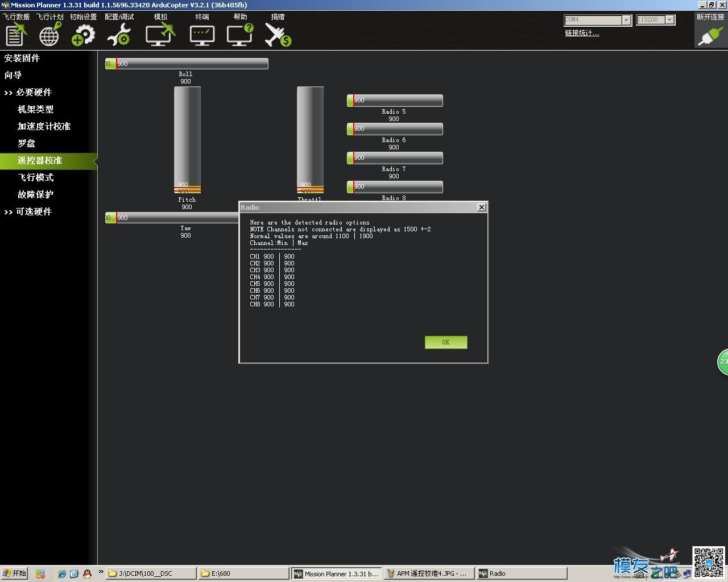Click the CH3 900 | 900 row
Image resolution: width=728 pixels, height=582 pixels.
[272, 270]
